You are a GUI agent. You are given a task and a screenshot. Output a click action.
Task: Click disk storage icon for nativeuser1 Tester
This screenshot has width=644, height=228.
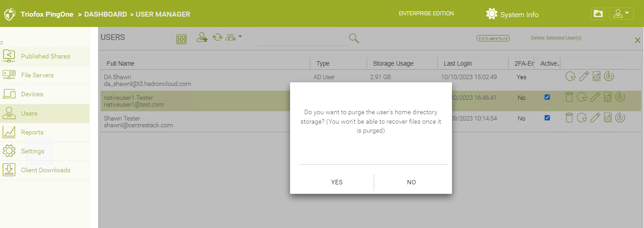(608, 97)
